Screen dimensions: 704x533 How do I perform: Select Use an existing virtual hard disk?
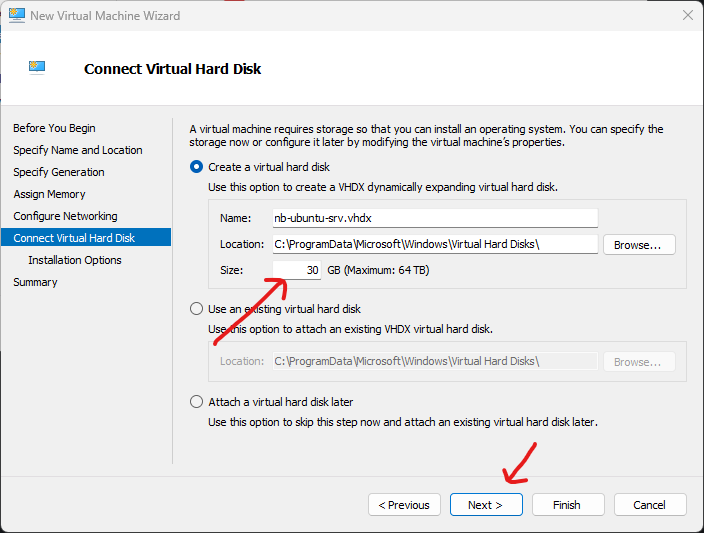(x=196, y=309)
